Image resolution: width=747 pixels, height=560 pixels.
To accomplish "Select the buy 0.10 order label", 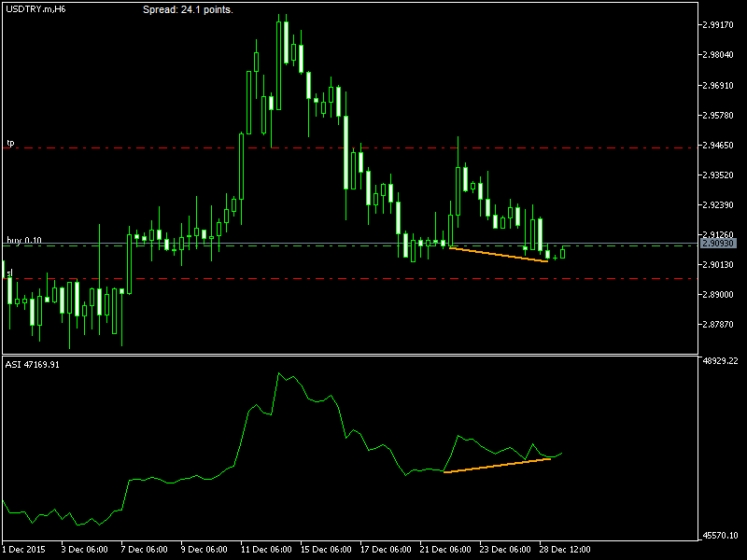I will tap(24, 240).
